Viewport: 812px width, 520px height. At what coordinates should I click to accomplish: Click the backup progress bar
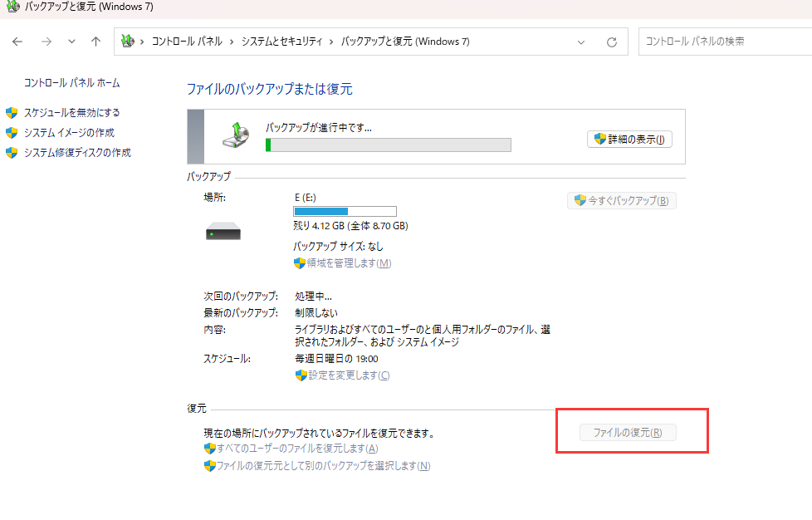click(x=388, y=145)
